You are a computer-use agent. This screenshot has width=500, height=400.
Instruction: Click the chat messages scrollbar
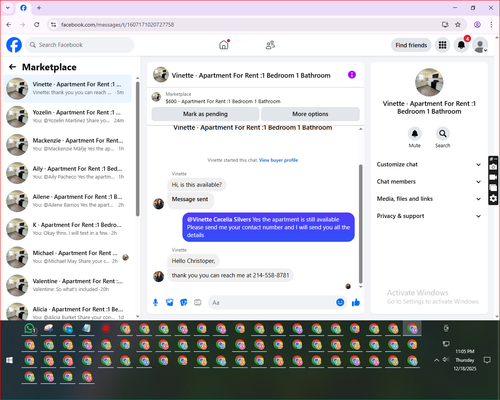coord(360,223)
